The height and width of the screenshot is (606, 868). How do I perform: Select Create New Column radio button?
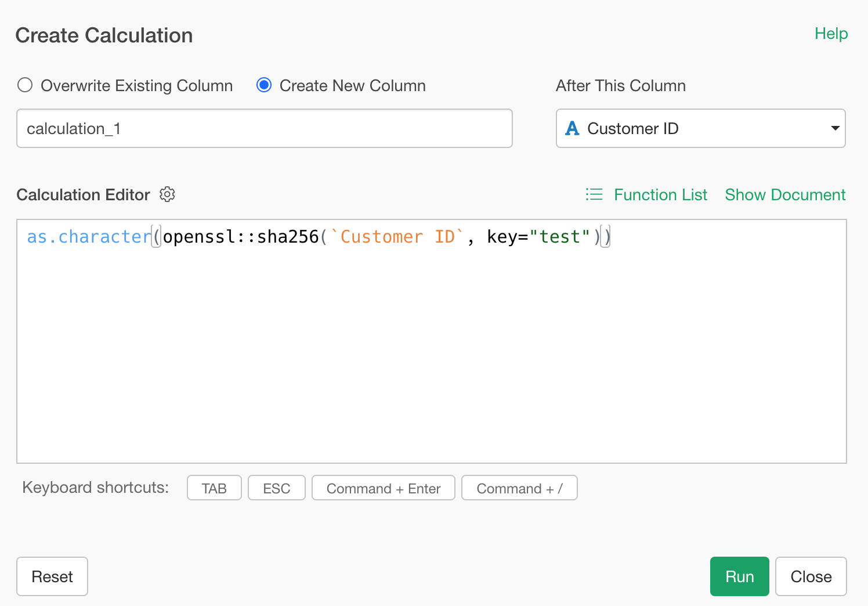click(x=264, y=85)
